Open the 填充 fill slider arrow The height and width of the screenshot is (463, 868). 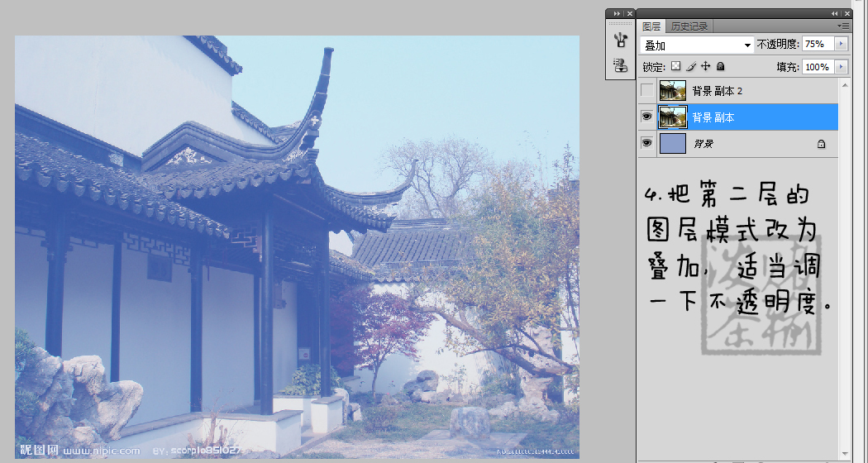[x=842, y=67]
